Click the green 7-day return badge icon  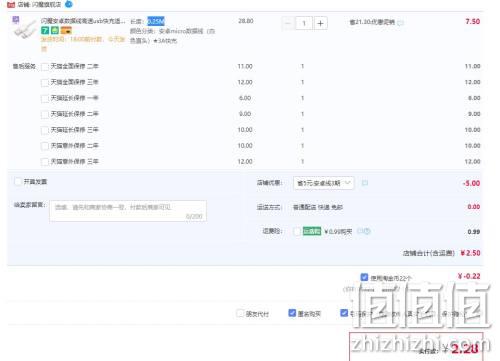(45, 31)
